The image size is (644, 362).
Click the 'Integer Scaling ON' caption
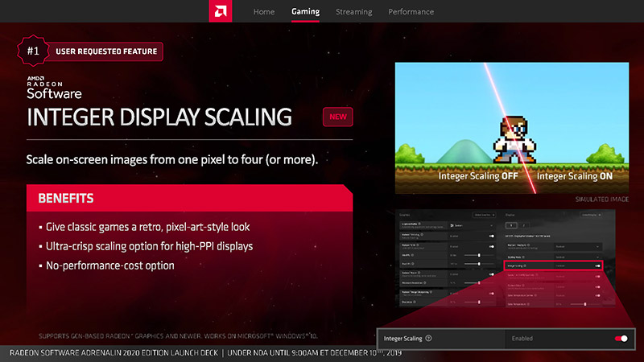pos(575,176)
